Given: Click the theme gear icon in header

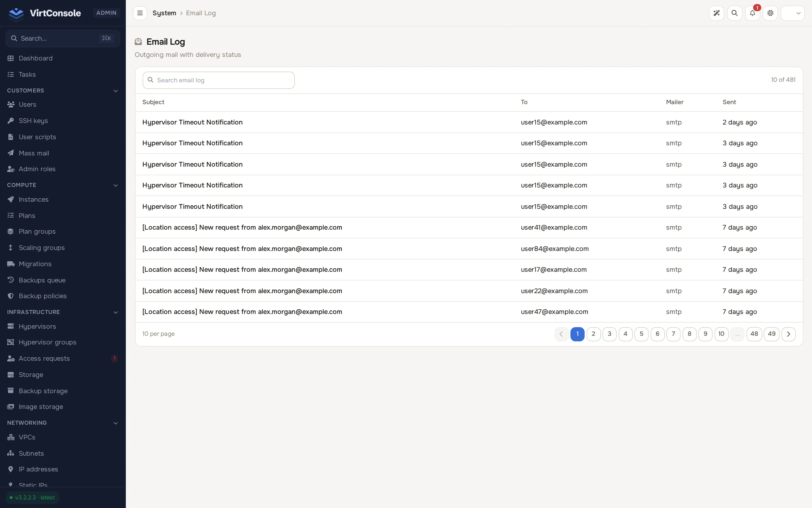Looking at the screenshot, I should pos(770,13).
